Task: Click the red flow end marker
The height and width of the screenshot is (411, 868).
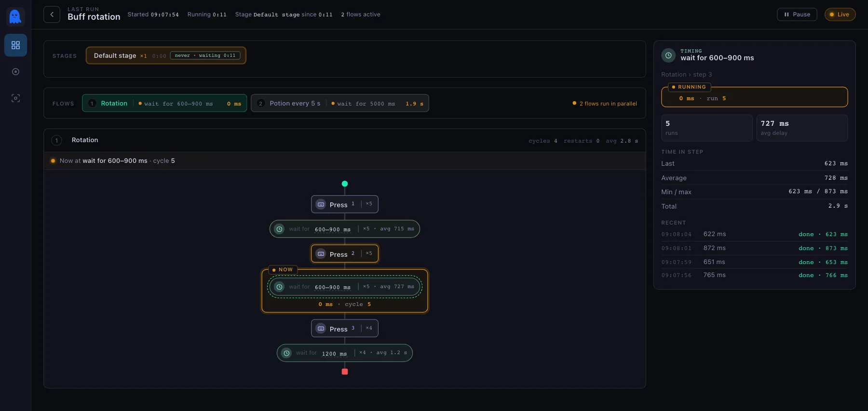Action: click(345, 371)
